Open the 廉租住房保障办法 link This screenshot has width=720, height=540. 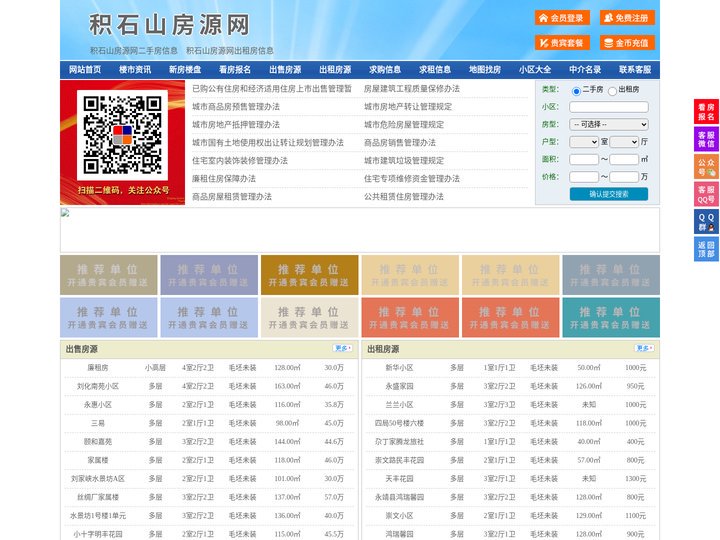coord(224,179)
